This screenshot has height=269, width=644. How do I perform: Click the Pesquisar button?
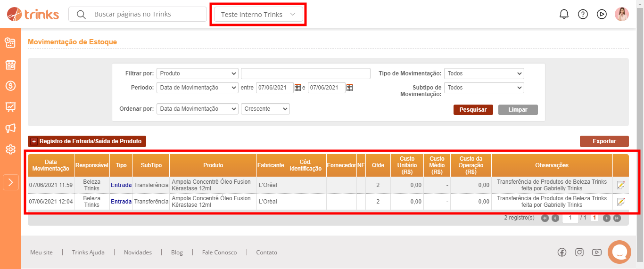tap(473, 110)
